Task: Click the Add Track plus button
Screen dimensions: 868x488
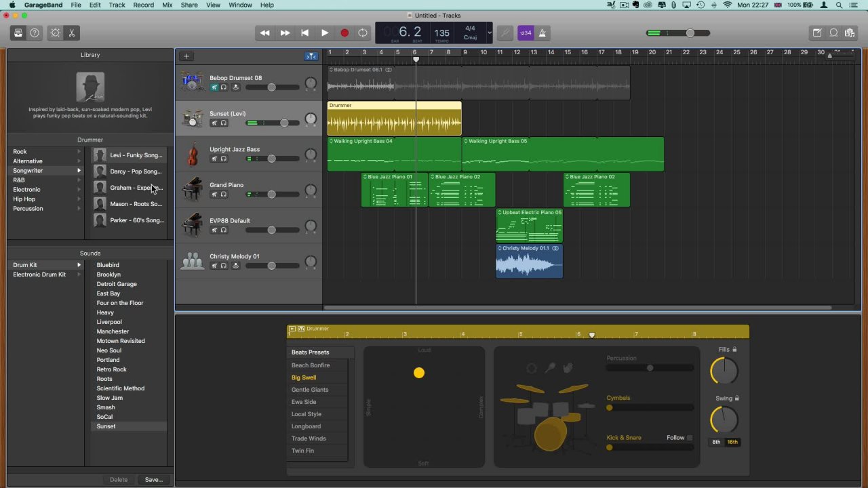Action: tap(186, 56)
